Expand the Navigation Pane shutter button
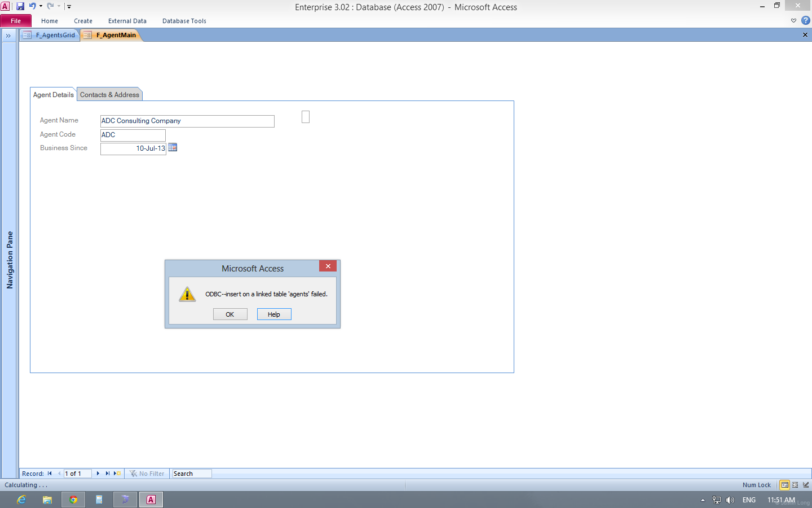The image size is (812, 508). click(8, 35)
